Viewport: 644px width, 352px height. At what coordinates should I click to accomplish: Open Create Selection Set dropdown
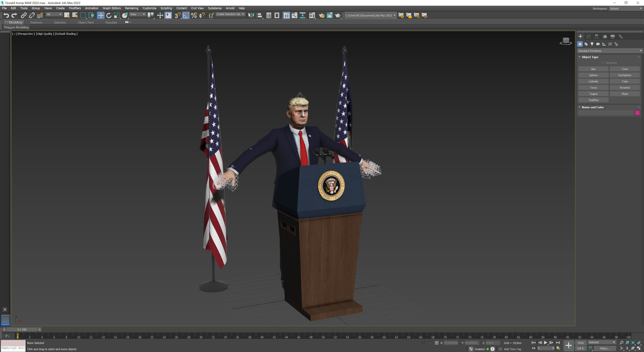coord(230,14)
